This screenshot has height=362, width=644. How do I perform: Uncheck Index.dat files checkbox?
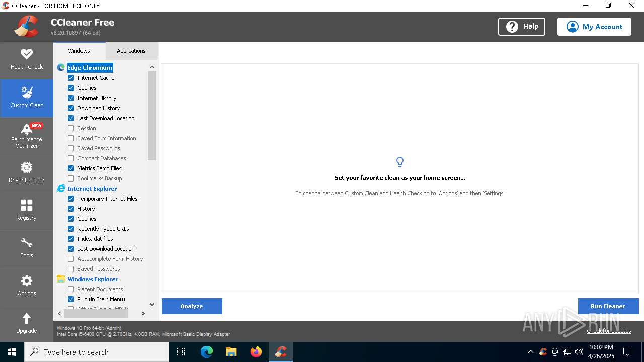point(71,239)
